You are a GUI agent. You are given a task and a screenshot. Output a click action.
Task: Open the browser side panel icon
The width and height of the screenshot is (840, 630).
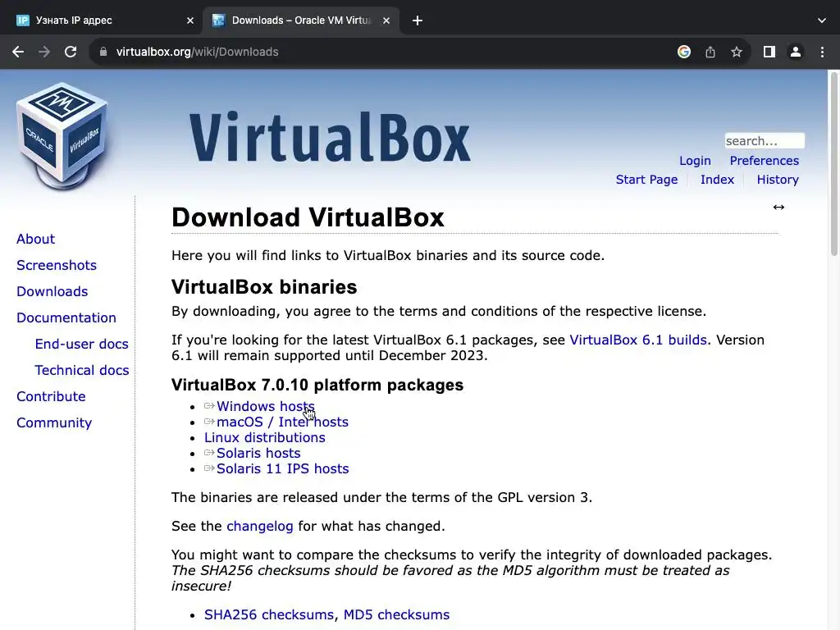(769, 52)
